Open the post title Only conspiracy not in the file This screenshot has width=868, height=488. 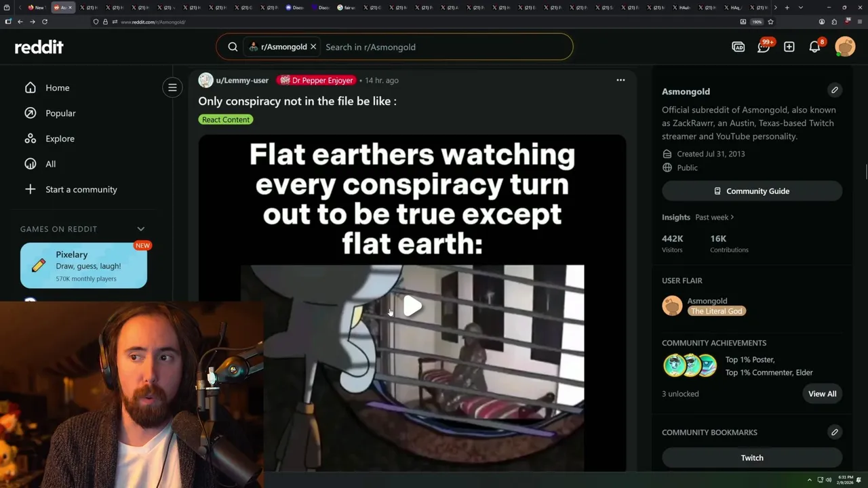(297, 101)
